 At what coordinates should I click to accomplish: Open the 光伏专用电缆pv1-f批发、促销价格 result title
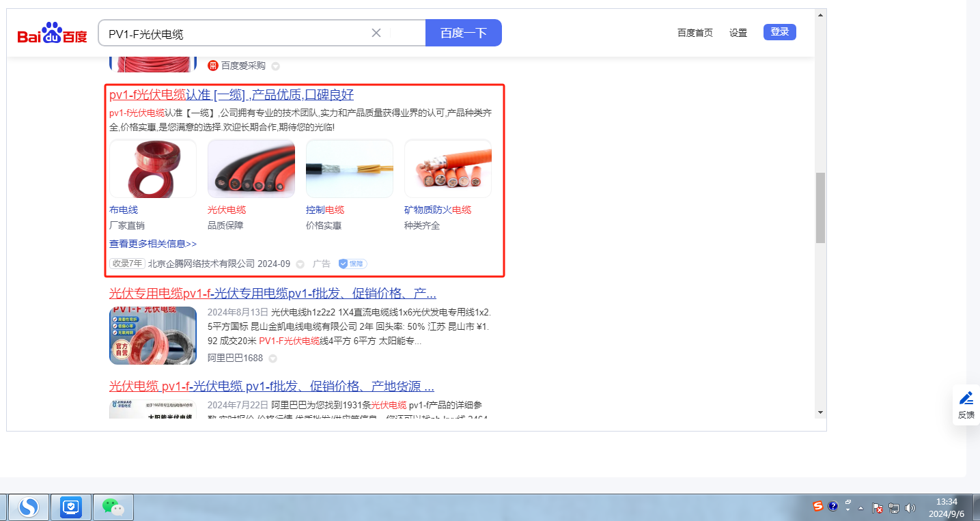272,294
